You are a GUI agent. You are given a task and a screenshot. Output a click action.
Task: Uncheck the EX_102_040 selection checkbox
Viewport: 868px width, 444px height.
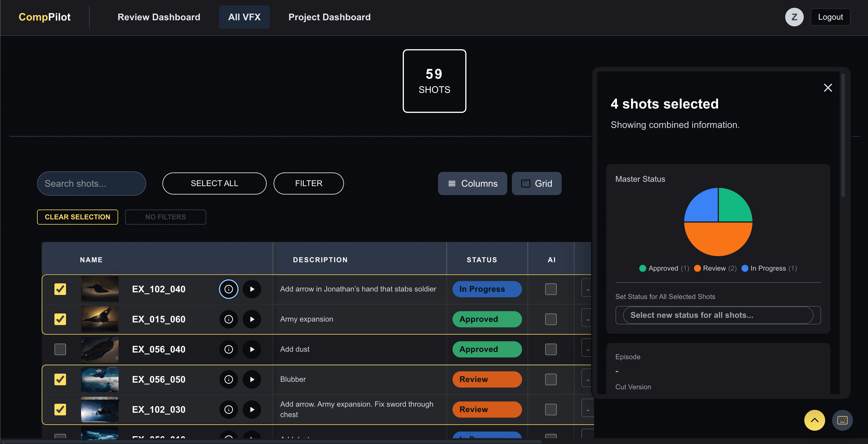pos(60,289)
